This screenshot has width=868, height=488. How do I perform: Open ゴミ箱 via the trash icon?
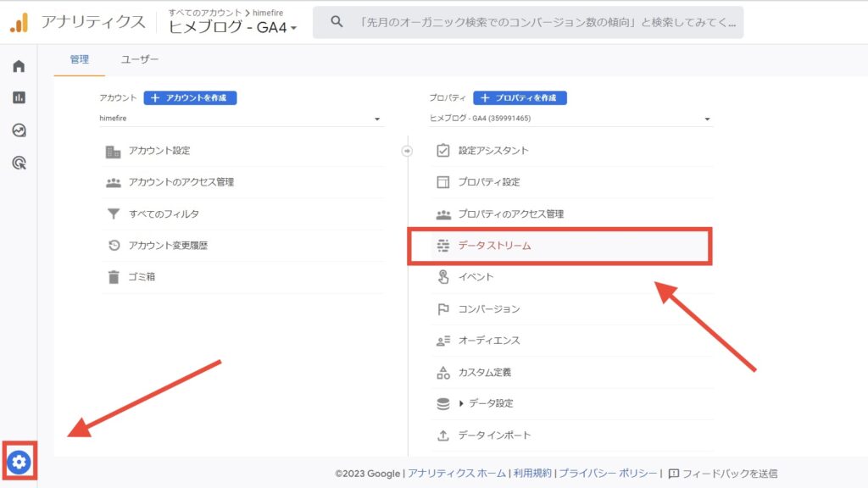coord(144,275)
